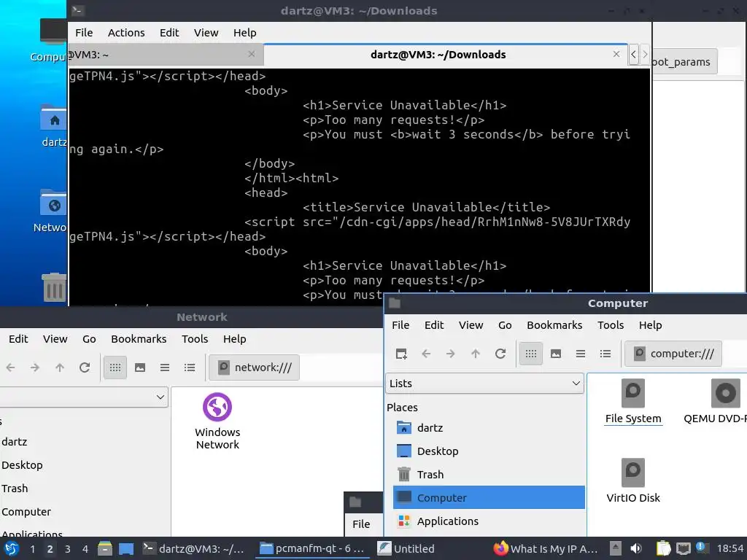Select compact list view in the Computer window
The image size is (747, 560).
581,354
